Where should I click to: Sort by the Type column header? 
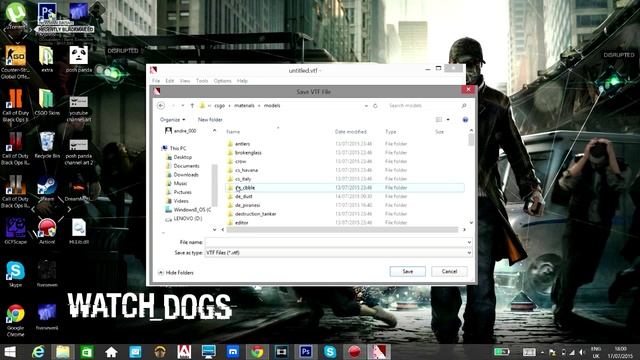pos(391,132)
